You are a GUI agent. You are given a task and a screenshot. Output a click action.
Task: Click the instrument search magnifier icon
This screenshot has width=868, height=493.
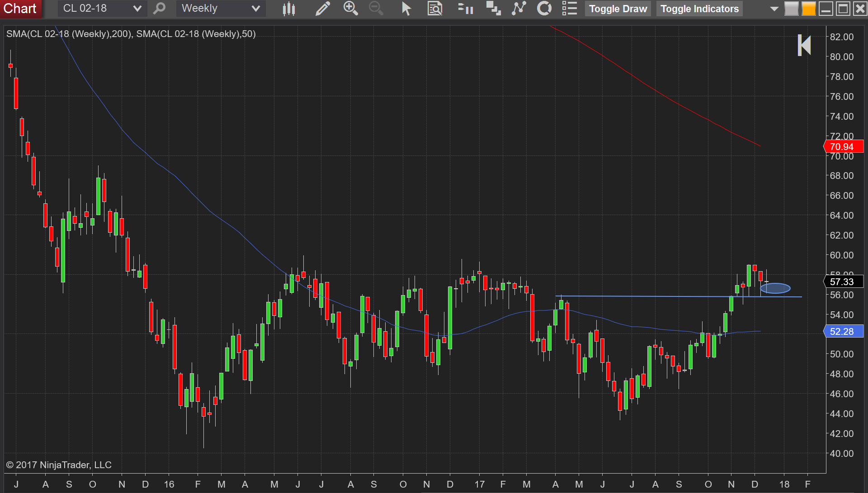pos(159,8)
